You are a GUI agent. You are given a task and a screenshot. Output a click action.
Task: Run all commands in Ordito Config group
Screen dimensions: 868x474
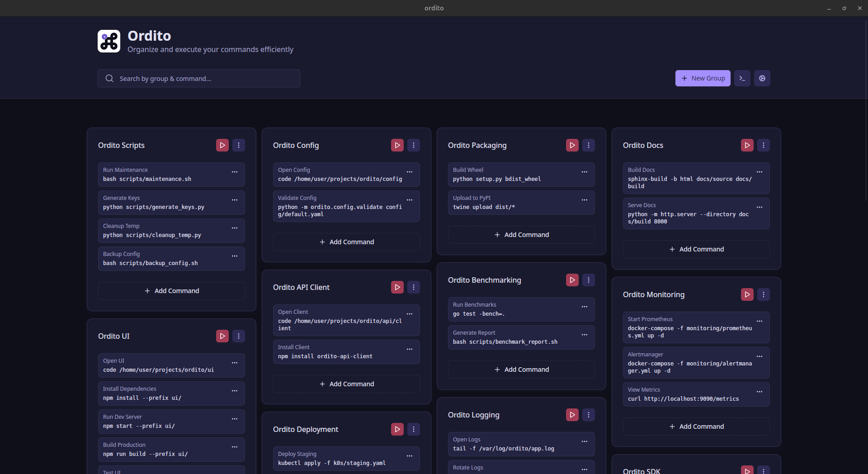tap(397, 145)
